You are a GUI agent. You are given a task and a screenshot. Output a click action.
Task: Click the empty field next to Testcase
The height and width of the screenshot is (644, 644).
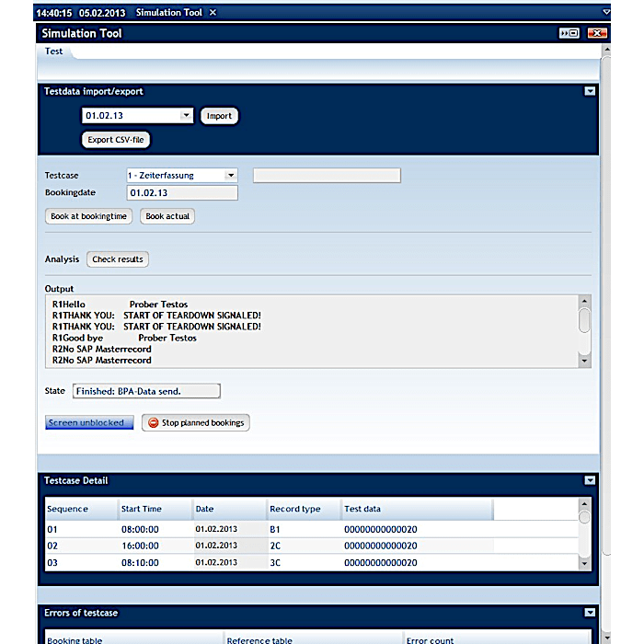[x=327, y=176]
